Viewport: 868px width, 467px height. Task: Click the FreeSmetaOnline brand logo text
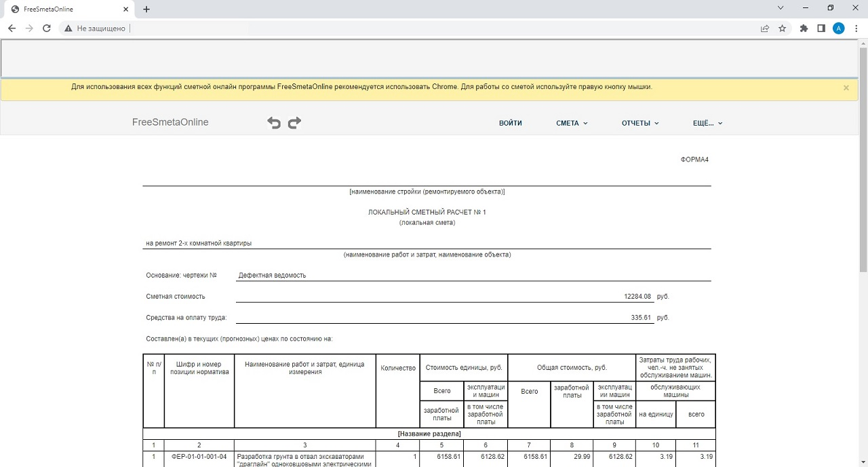(x=170, y=123)
